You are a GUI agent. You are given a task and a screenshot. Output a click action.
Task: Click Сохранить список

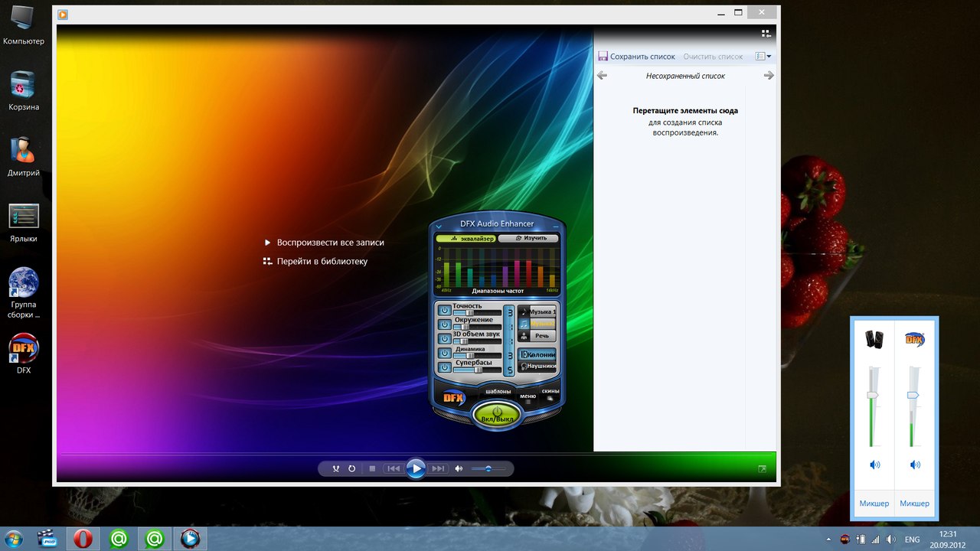point(642,57)
